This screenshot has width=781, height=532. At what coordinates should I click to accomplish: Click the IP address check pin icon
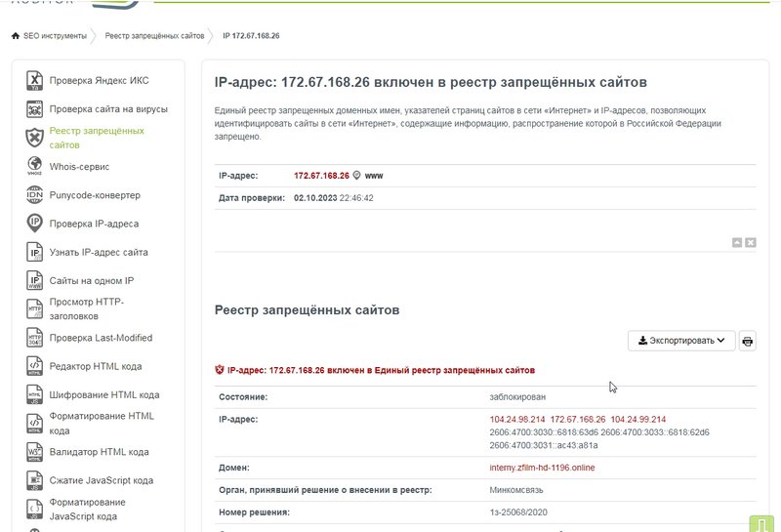click(34, 224)
